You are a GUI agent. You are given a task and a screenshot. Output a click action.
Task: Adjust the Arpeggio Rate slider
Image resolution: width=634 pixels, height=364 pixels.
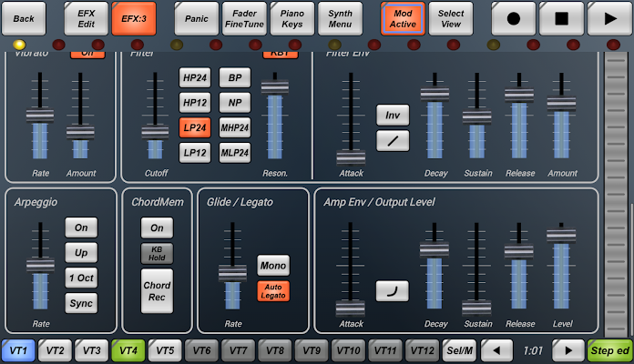pyautogui.click(x=40, y=266)
